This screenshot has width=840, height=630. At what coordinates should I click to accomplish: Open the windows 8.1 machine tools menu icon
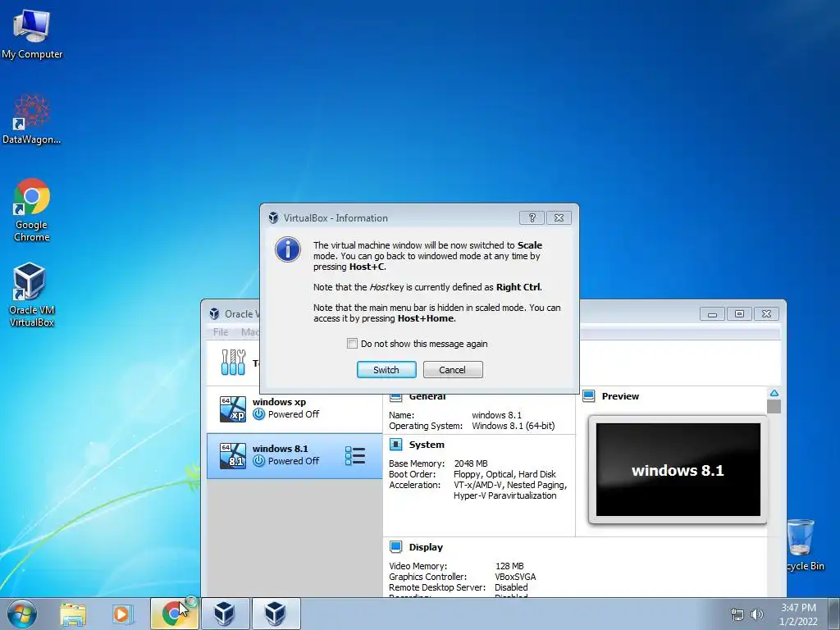tap(355, 456)
